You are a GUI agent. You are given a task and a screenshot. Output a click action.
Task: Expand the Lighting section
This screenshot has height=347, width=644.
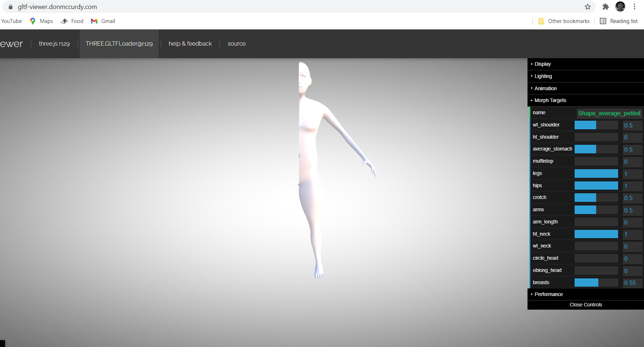[x=543, y=76]
